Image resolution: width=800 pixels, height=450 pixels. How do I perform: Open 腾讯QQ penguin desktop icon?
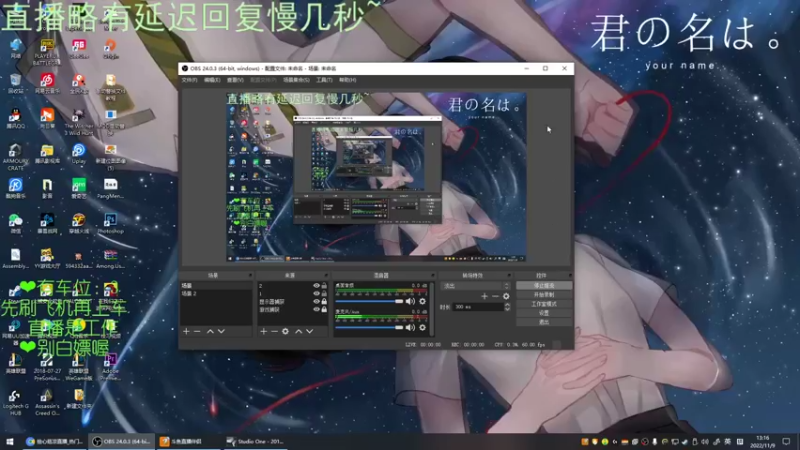[x=15, y=119]
